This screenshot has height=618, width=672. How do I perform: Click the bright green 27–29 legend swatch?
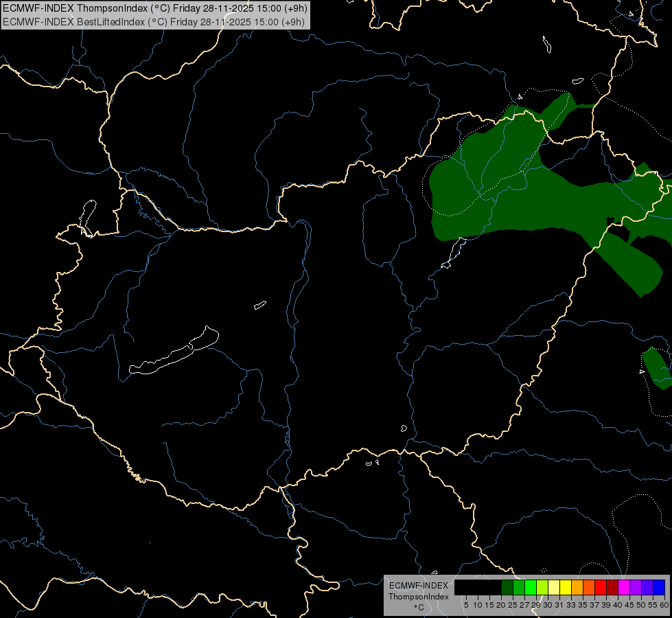[x=531, y=588]
